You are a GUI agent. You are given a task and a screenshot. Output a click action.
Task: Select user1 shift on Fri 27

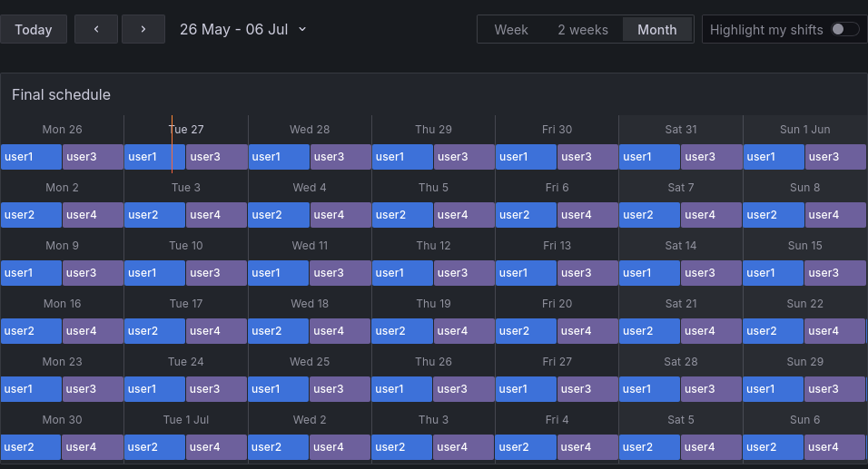pyautogui.click(x=526, y=389)
